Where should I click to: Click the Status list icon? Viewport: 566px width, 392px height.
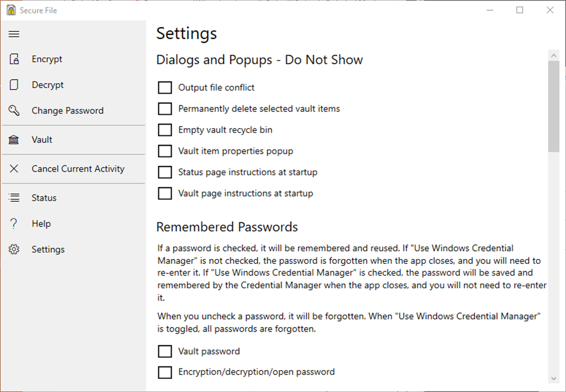point(14,198)
